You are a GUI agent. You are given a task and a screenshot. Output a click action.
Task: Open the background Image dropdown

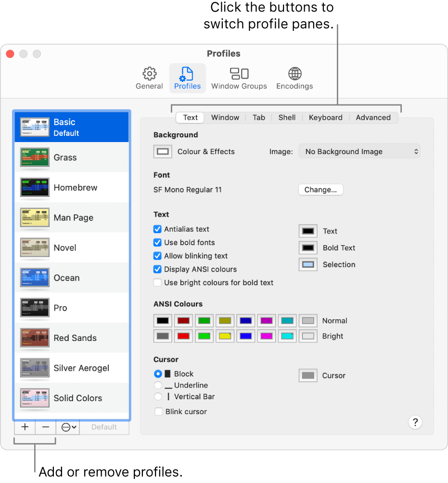tap(359, 151)
